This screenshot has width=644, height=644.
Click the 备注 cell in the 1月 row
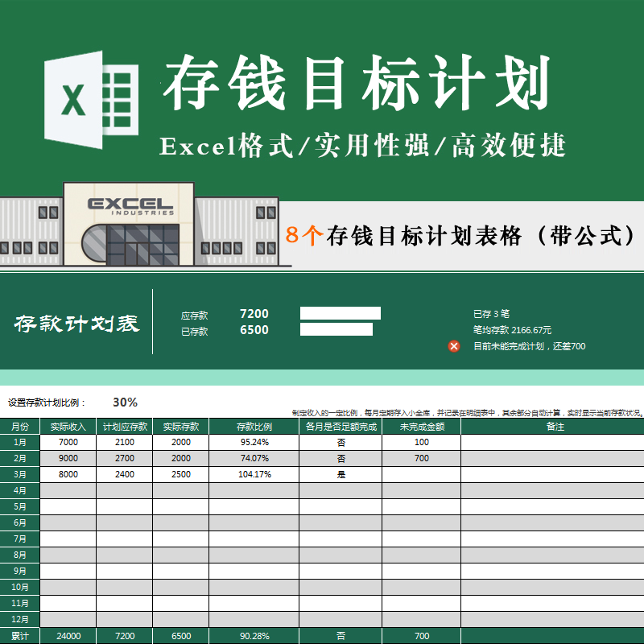pos(553,442)
